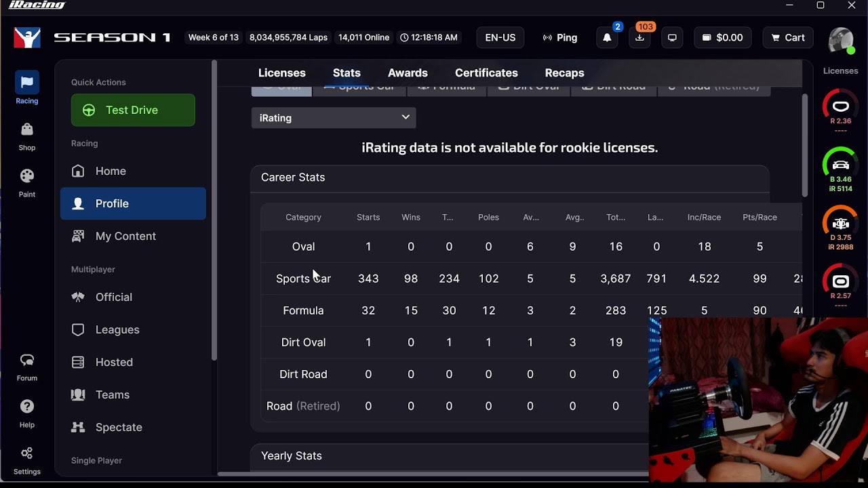Click the main content vertical scrollbar
The width and height of the screenshot is (868, 488).
point(805,146)
